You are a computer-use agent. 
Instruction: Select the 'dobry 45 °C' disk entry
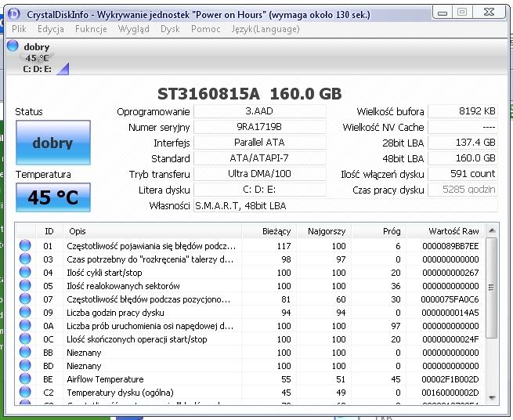37,57
